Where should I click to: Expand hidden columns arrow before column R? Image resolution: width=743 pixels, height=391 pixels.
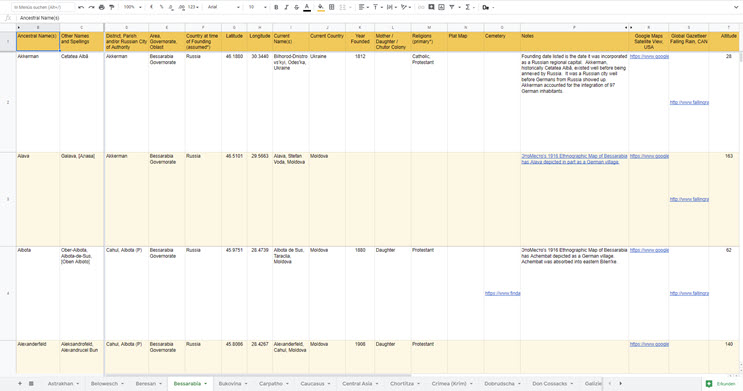632,27
